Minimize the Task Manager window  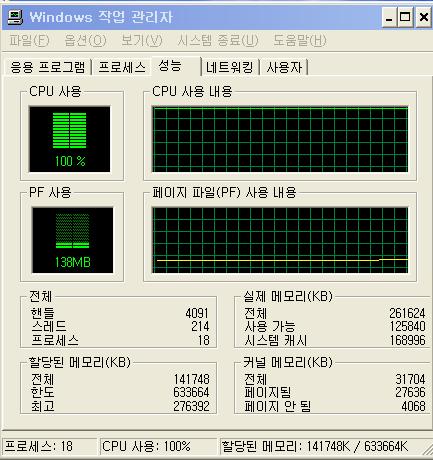[389, 17]
